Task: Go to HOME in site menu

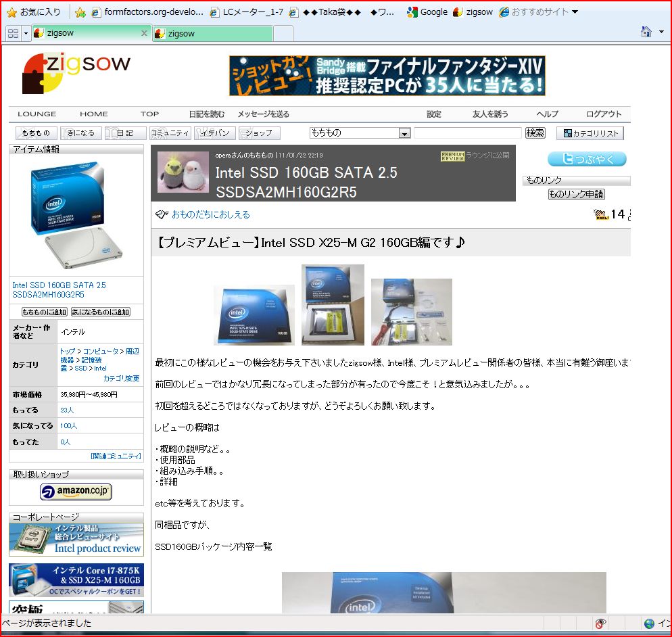Action: 94,114
